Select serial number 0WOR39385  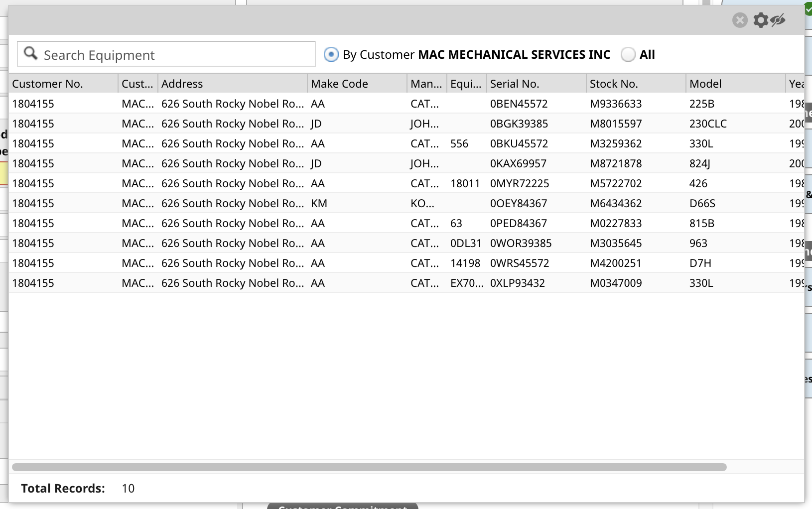point(521,243)
